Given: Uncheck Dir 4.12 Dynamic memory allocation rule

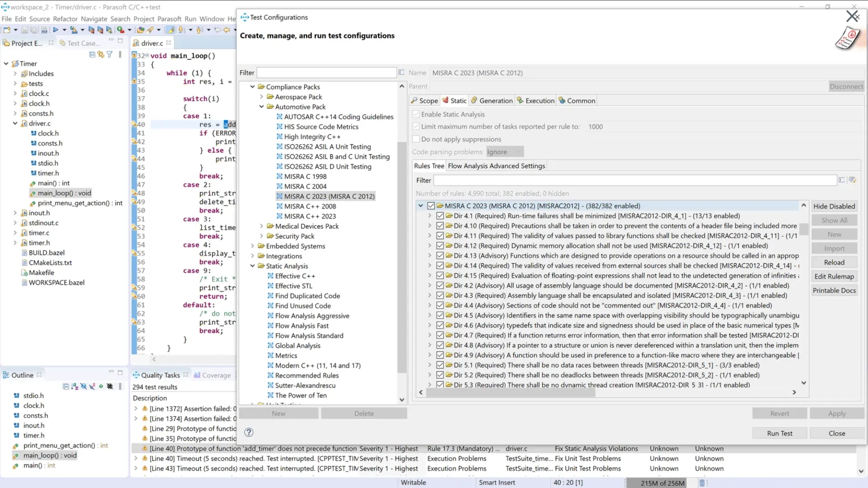Looking at the screenshot, I should [x=440, y=246].
